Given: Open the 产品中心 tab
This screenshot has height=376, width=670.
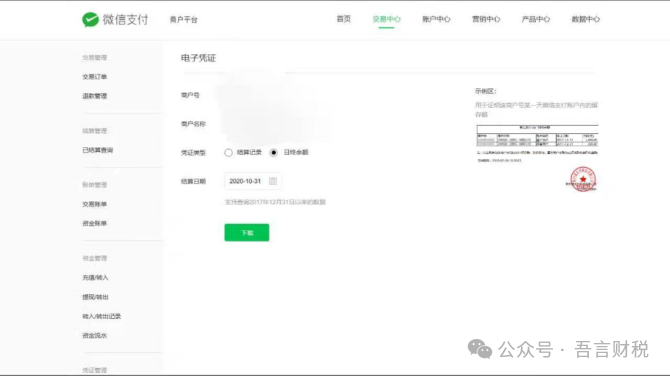Looking at the screenshot, I should (x=536, y=19).
